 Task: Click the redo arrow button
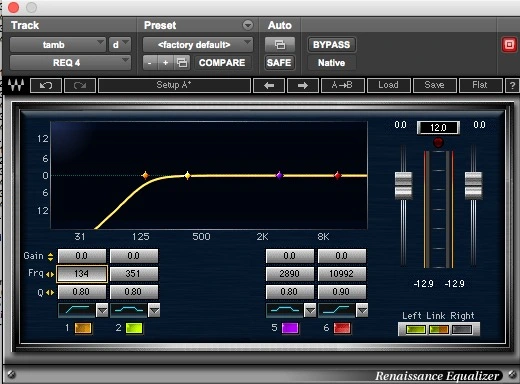pyautogui.click(x=80, y=85)
